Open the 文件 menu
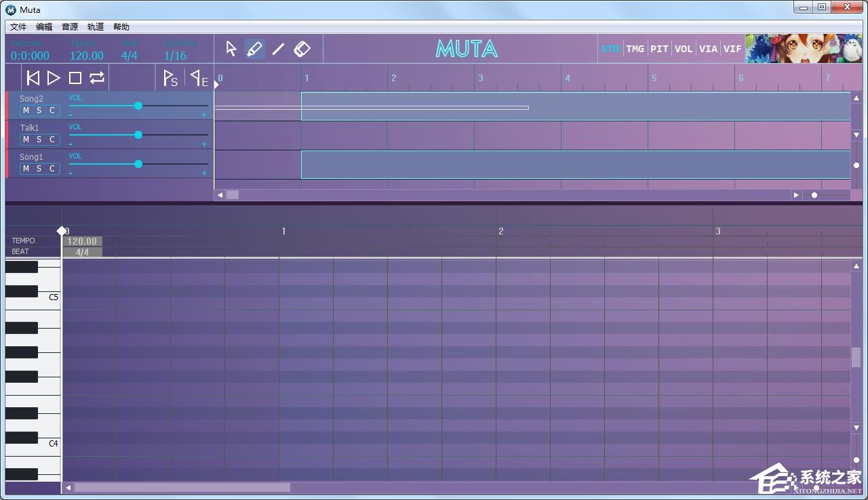The width and height of the screenshot is (868, 500). pyautogui.click(x=18, y=27)
